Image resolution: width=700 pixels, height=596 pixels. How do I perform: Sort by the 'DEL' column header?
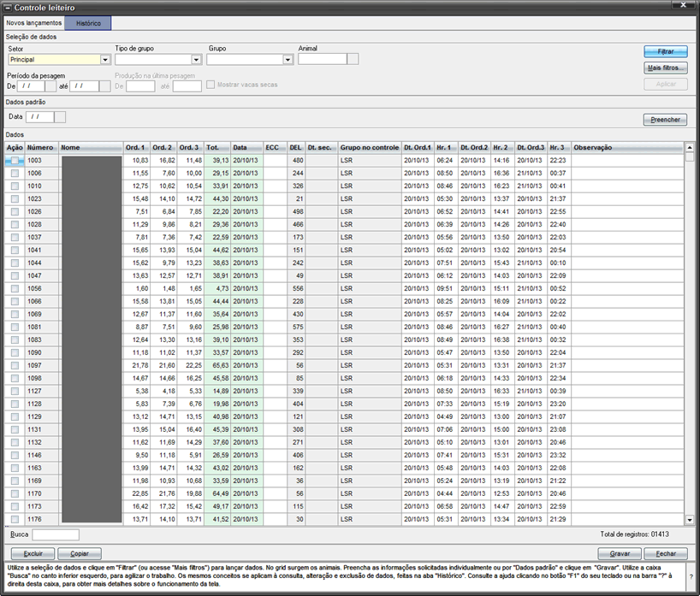pos(296,148)
